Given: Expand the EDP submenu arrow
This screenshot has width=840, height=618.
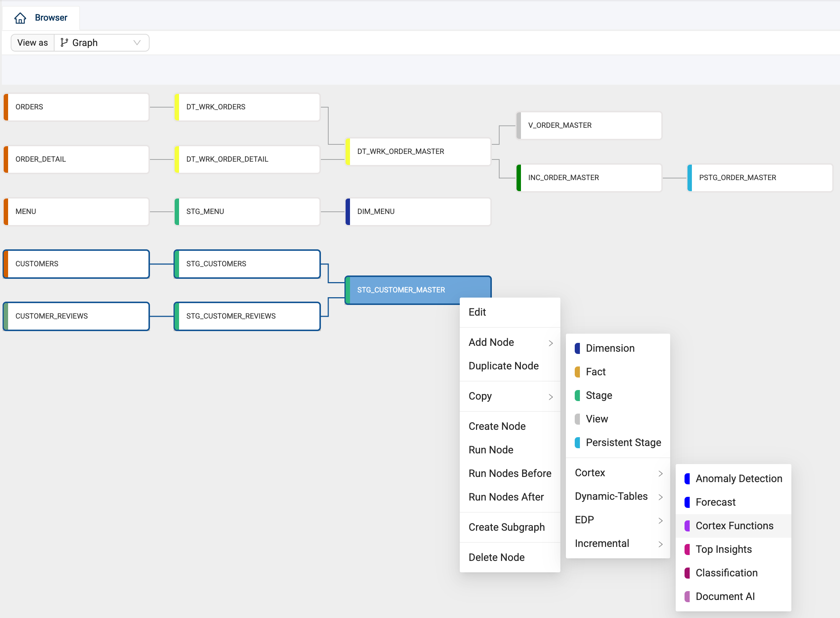Looking at the screenshot, I should (661, 520).
